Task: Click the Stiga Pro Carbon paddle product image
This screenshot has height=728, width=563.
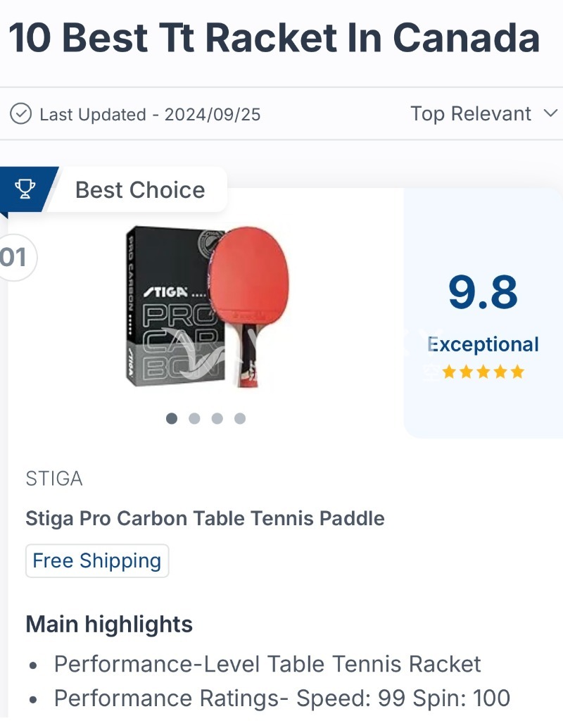Action: tap(208, 307)
